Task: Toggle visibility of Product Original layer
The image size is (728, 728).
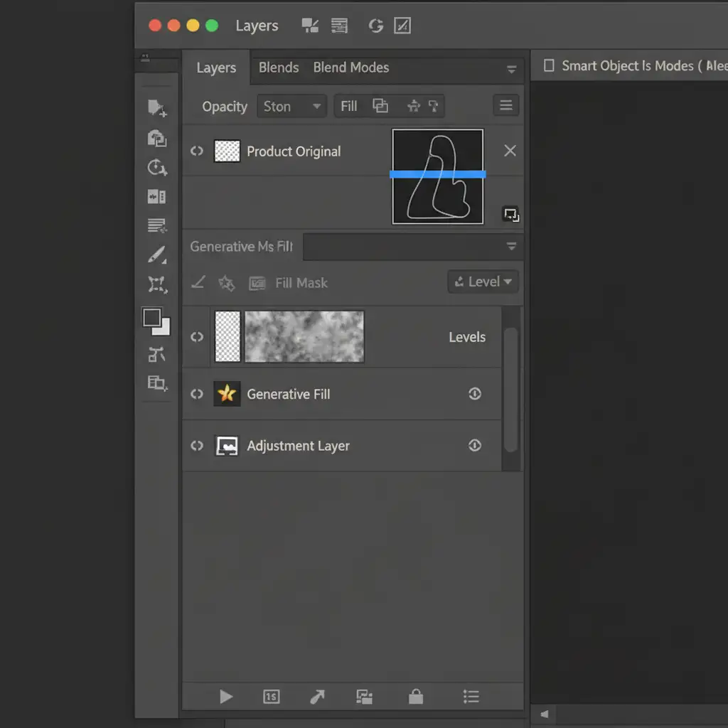Action: pyautogui.click(x=197, y=151)
